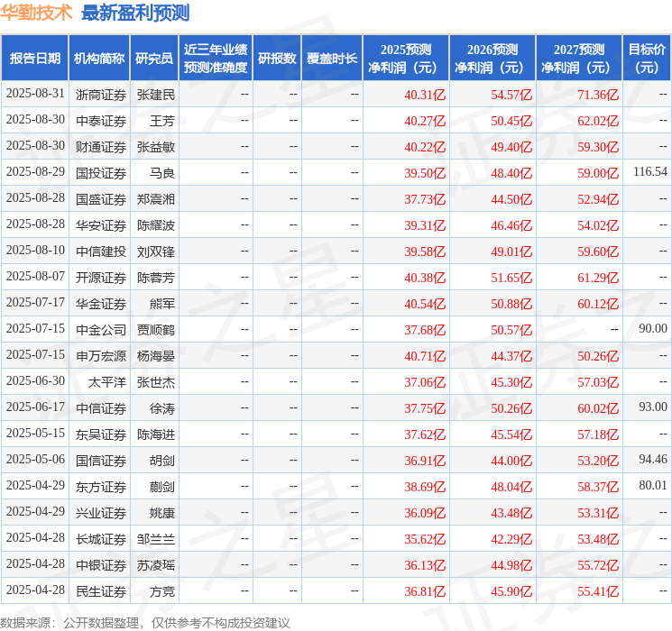Viewport: 672px width, 631px height.
Task: Select the 民生证券 row institution name
Action: point(101,591)
